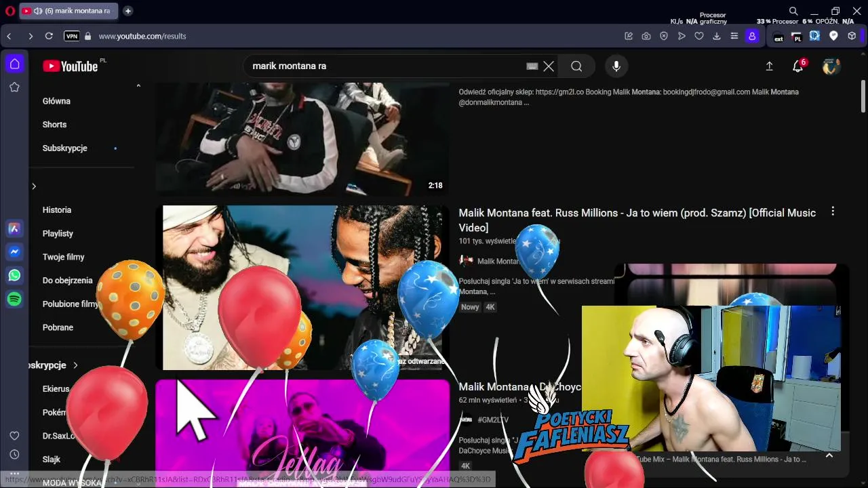Mute the tab via the speaker icon
The width and height of the screenshot is (868, 488).
click(38, 11)
